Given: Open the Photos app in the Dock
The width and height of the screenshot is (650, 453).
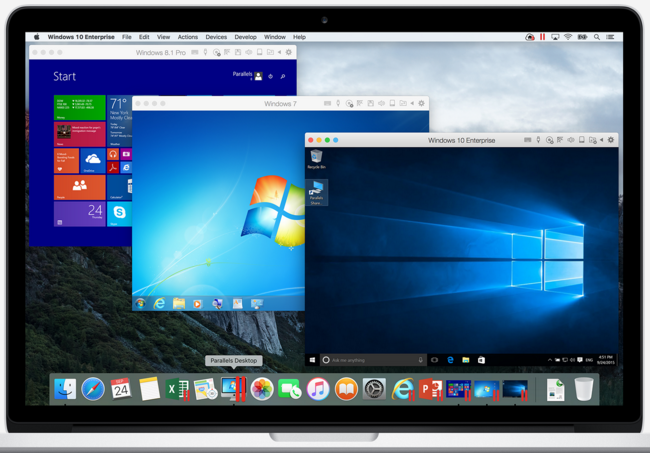Looking at the screenshot, I should (262, 389).
